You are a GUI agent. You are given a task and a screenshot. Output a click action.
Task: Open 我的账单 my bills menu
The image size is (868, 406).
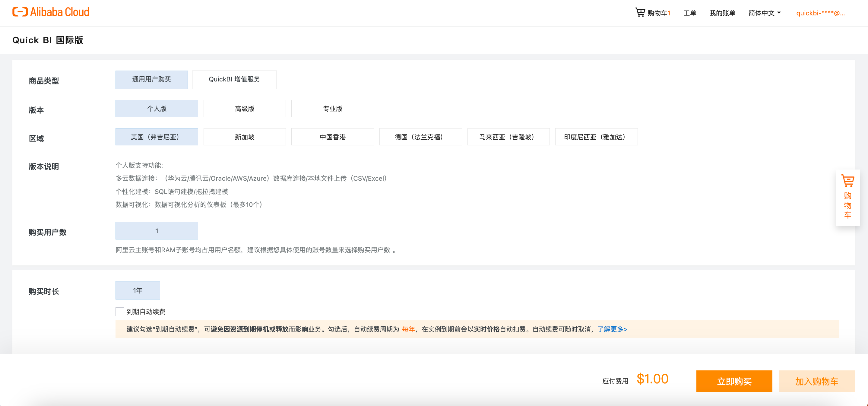pyautogui.click(x=722, y=13)
